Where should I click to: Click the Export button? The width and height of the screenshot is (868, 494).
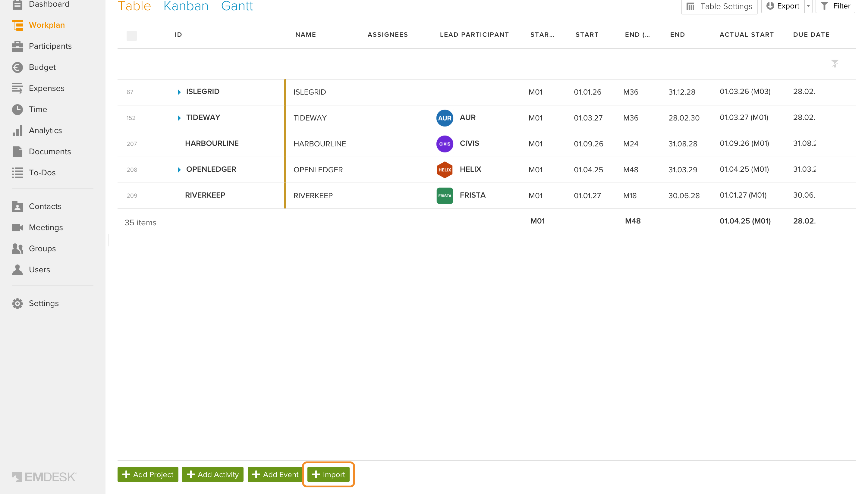[x=782, y=6]
